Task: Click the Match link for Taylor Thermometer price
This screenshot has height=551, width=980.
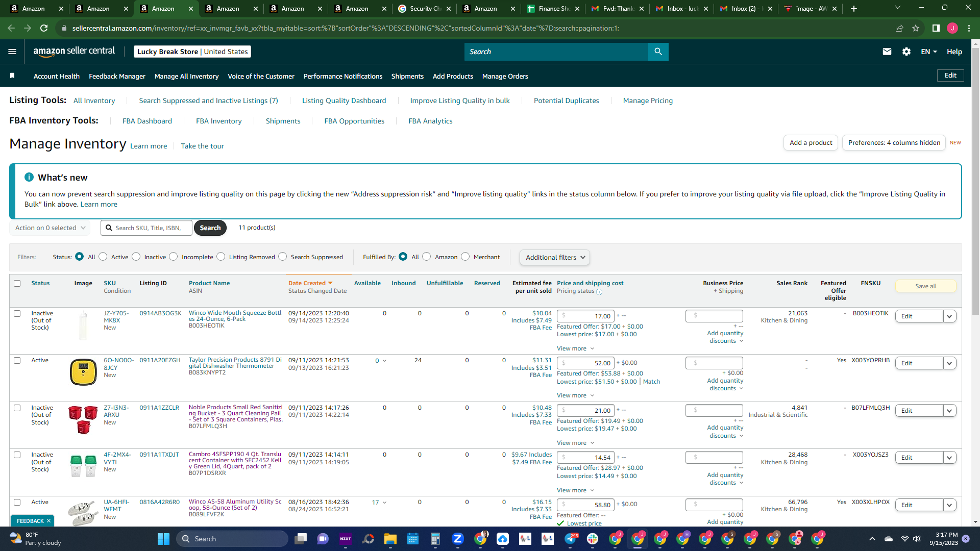Action: [651, 382]
